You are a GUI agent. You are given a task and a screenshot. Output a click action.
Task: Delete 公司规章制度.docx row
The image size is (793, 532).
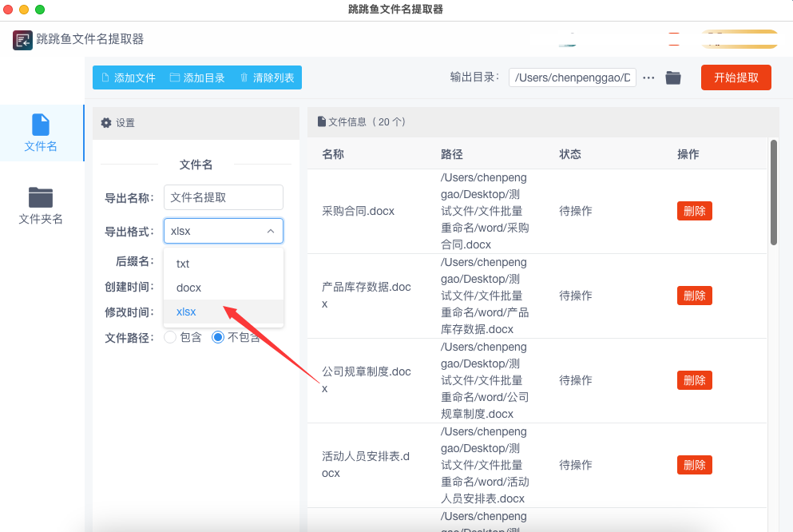point(694,380)
